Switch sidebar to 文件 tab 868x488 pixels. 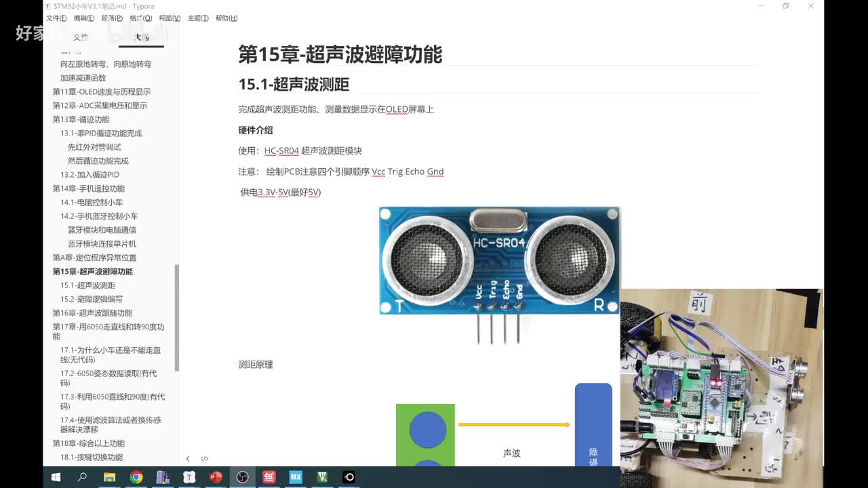click(x=81, y=37)
